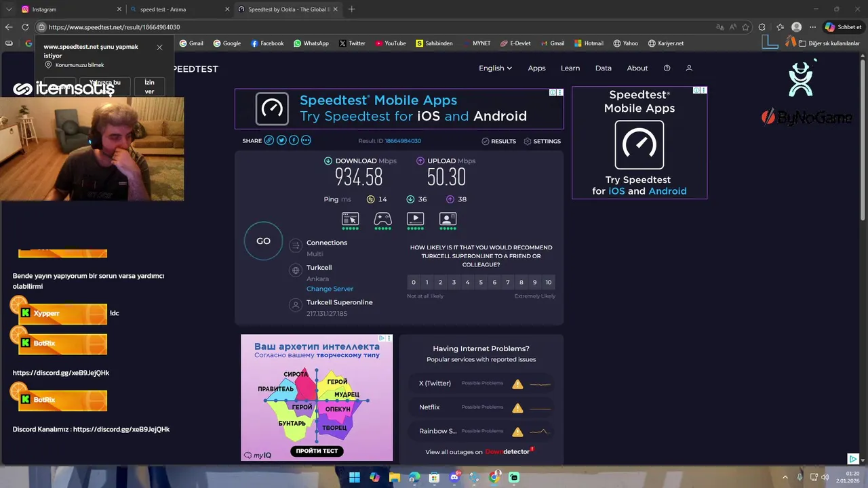Click the Change Server link

[330, 289]
